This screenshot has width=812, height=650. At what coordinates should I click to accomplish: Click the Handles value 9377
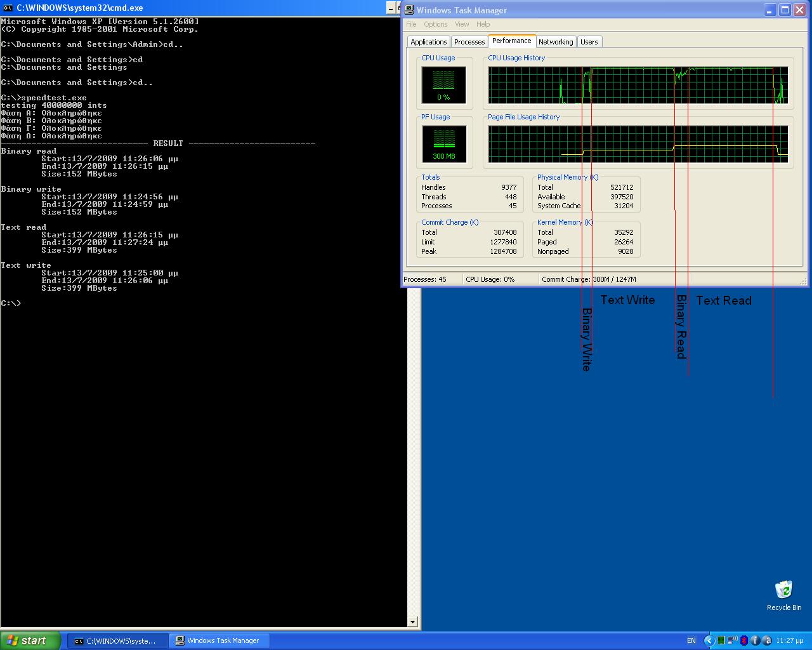[508, 187]
